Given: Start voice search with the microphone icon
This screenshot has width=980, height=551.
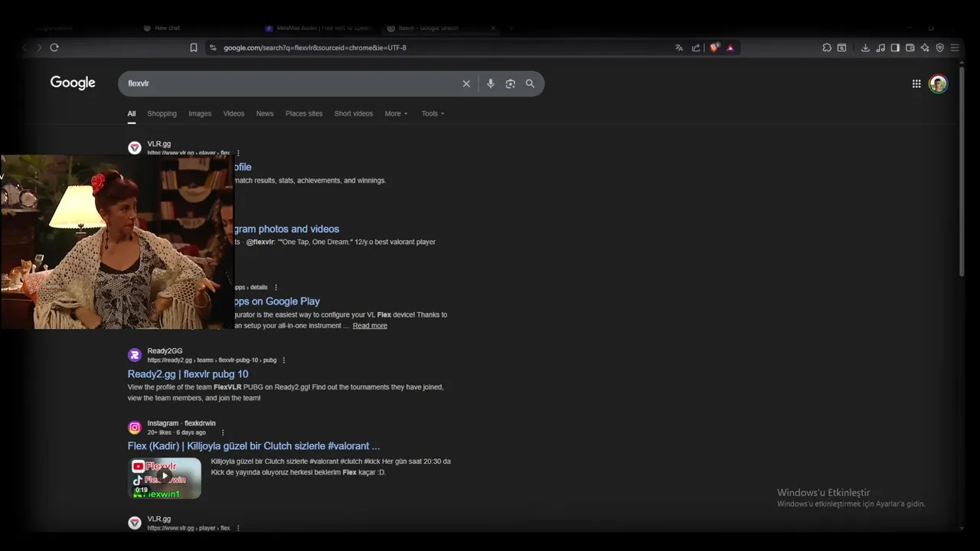Looking at the screenshot, I should click(x=491, y=83).
